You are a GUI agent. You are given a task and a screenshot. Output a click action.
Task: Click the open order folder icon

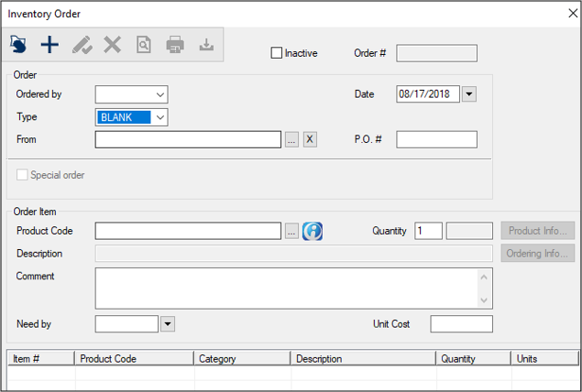tap(19, 44)
